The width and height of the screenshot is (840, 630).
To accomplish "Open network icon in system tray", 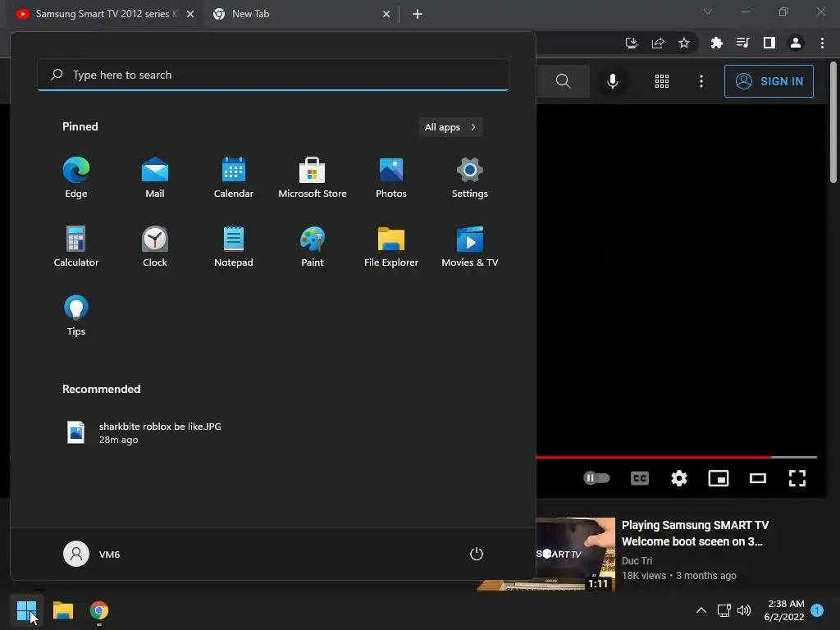I will 724,610.
